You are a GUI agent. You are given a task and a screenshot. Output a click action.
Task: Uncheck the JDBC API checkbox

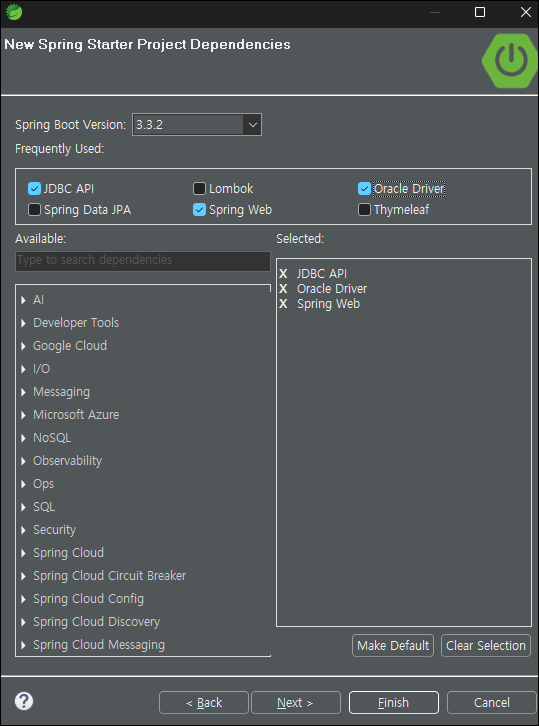34,188
